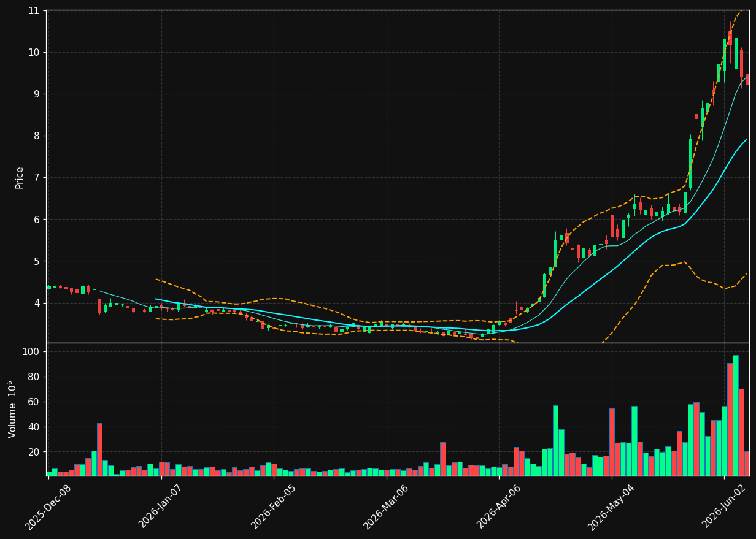Select the price axis tick "6"
Viewport: 756px width, 539px height.
[36, 219]
